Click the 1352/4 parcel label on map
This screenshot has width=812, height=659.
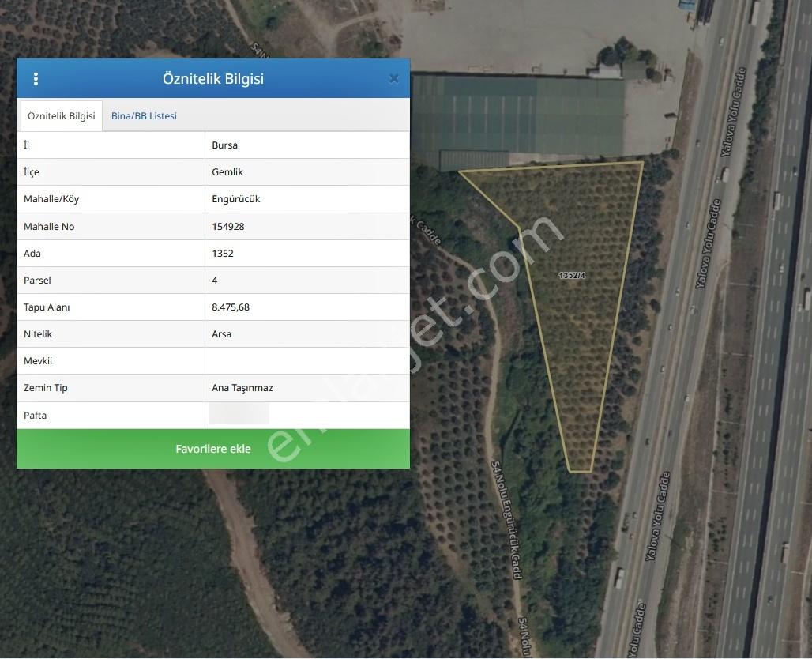tap(572, 275)
